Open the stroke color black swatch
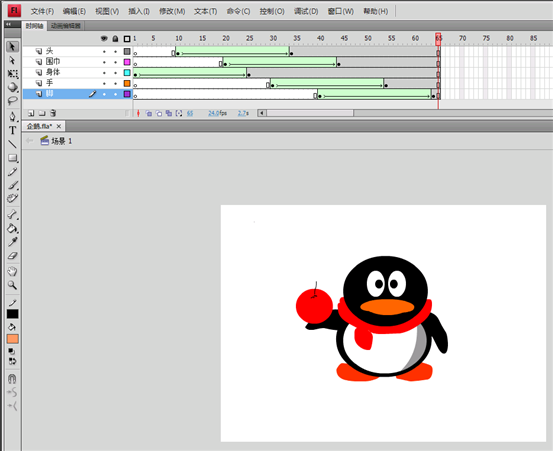The height and width of the screenshot is (451, 553). tap(12, 314)
